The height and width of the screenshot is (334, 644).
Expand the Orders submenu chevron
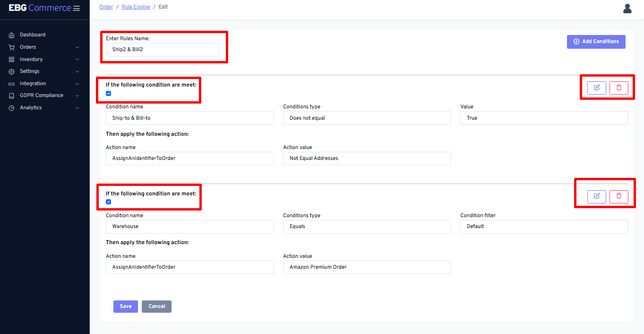point(77,47)
